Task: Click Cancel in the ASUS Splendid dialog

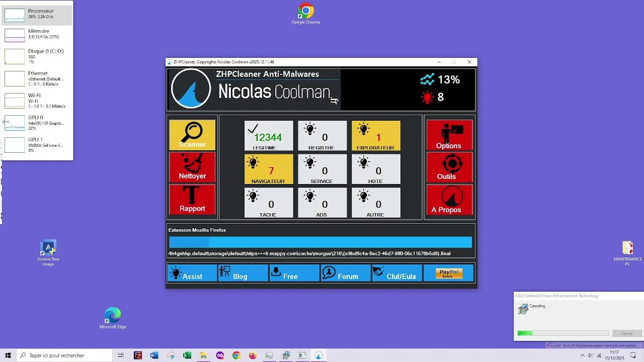Action: 627,333
